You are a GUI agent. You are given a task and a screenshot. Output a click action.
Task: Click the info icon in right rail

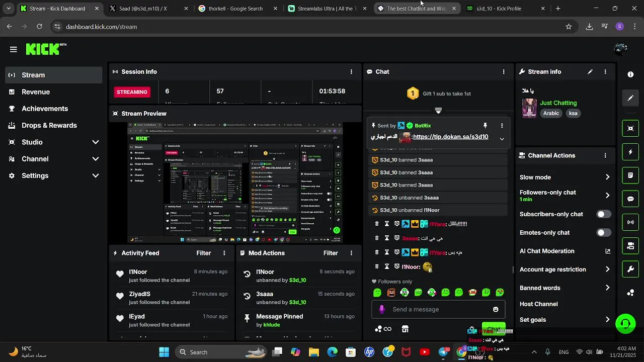(630, 74)
